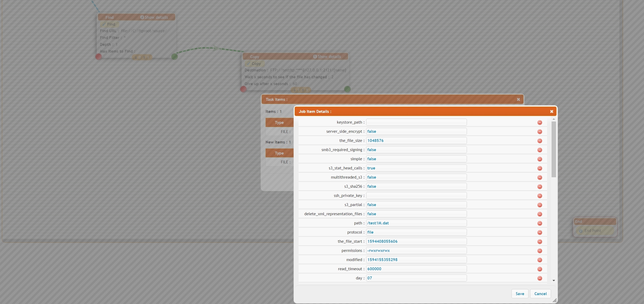Screen dimensions: 644x304
Task: Edit the smb3_required_signing value
Action: (416, 150)
